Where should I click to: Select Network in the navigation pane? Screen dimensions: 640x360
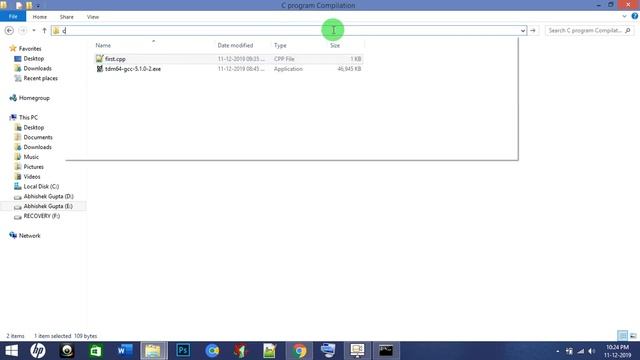(x=29, y=236)
